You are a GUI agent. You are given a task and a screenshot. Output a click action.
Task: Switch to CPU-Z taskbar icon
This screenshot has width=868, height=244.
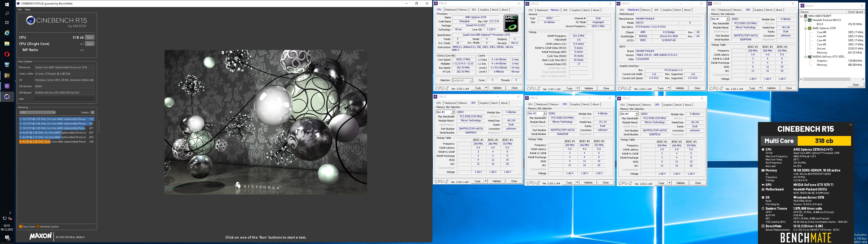(x=7, y=86)
